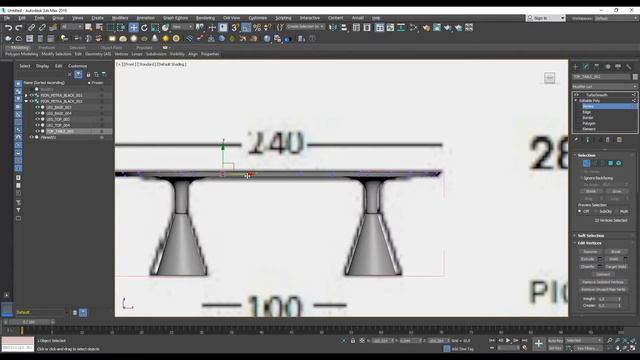
Task: Expand the Soft Selection rollout
Action: coord(590,236)
